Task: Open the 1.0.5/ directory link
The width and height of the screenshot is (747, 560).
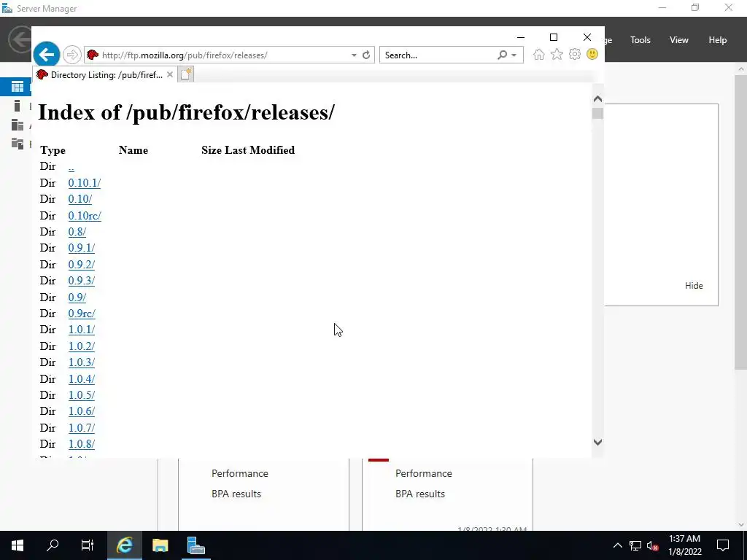Action: click(x=82, y=395)
